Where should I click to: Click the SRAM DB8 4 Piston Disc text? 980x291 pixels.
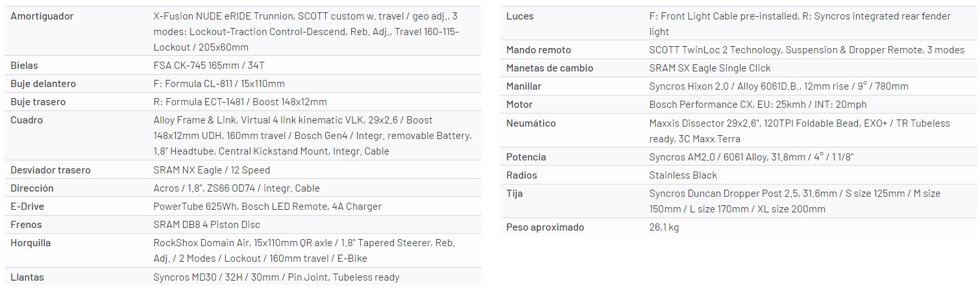[x=206, y=225]
